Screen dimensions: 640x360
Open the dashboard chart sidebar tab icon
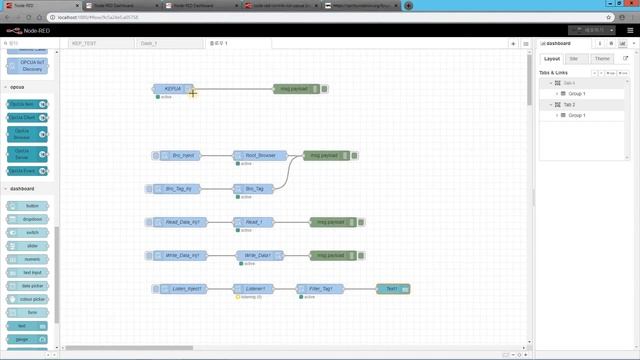pos(622,43)
